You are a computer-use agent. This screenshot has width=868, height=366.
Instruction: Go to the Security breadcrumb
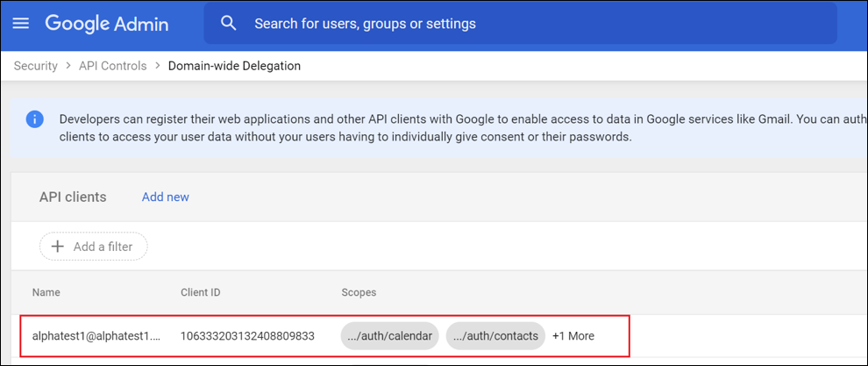click(x=35, y=66)
